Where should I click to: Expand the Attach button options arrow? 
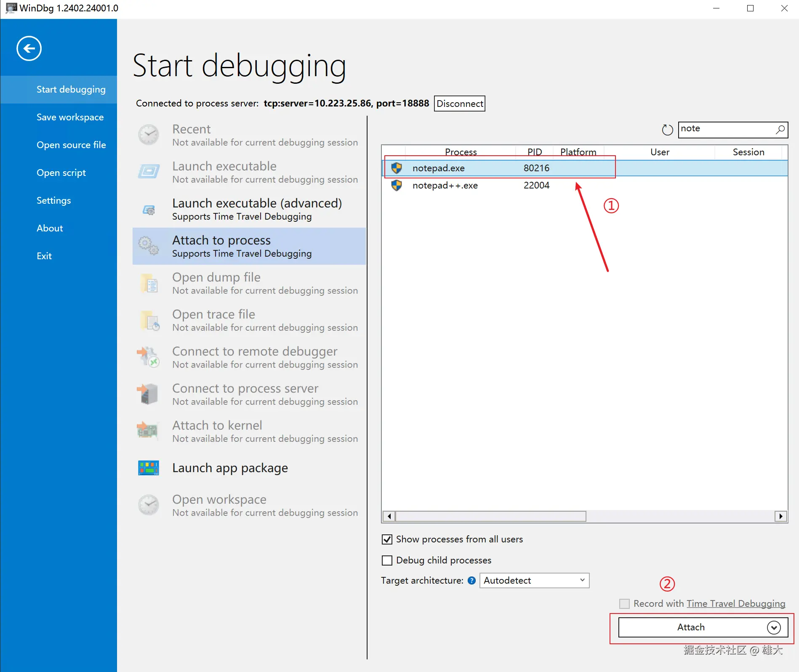[x=774, y=627]
